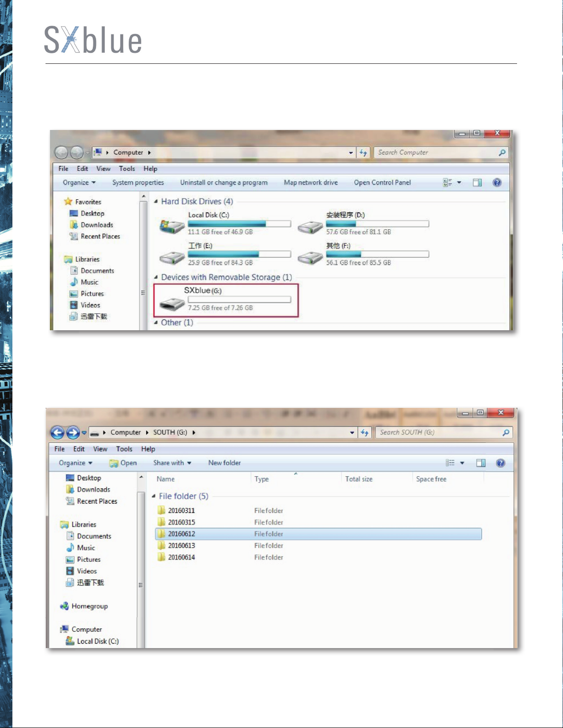Click Computer breadcrumb in SOUTH (G:) address bar

coord(125,432)
